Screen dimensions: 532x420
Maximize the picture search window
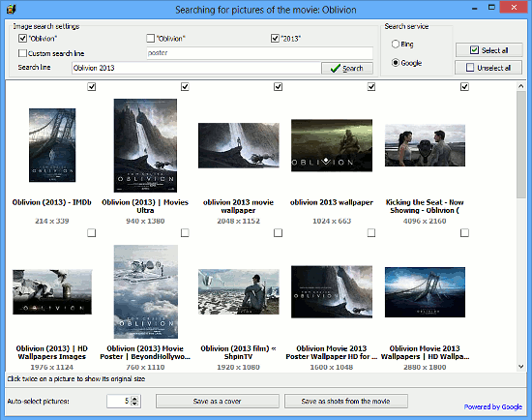coord(491,8)
